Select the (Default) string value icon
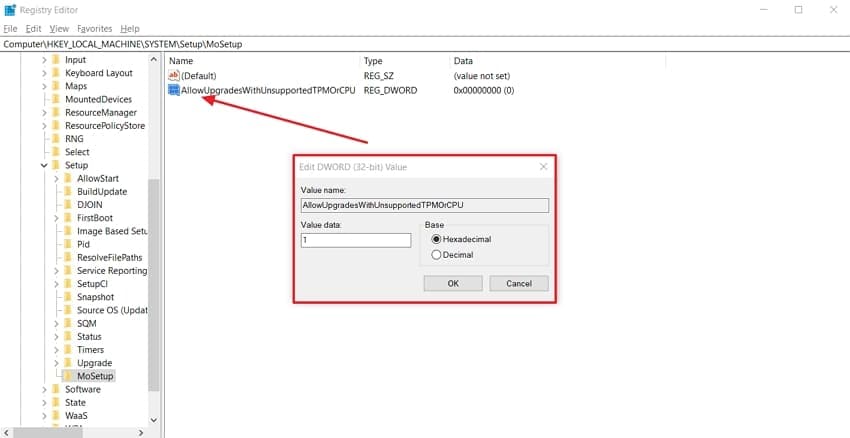The height and width of the screenshot is (438, 850). (173, 76)
